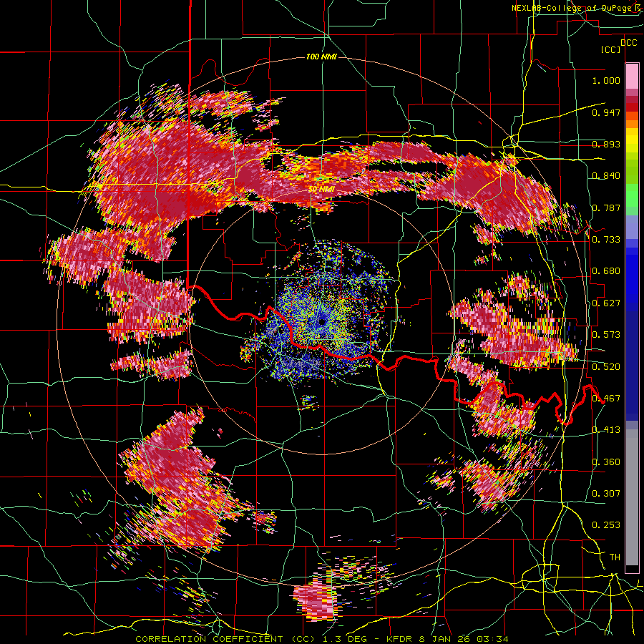Click the 0.413 legend value
The image size is (644, 644).
606,430
